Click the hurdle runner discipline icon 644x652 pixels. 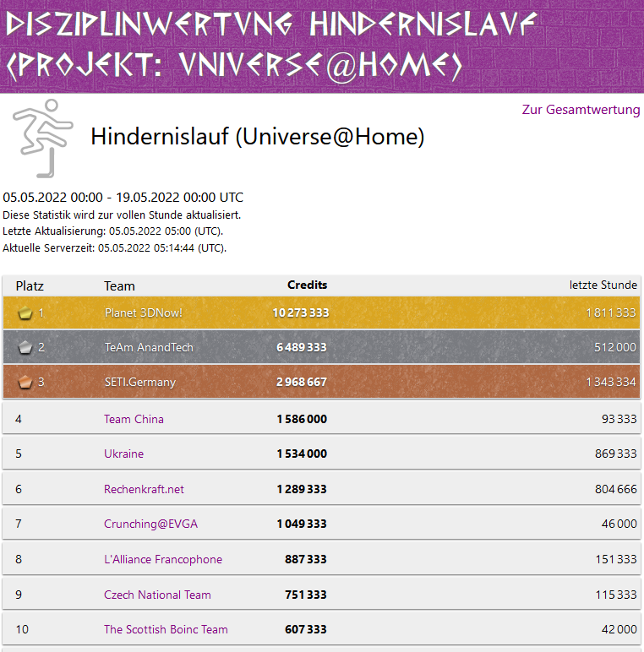pyautogui.click(x=43, y=138)
